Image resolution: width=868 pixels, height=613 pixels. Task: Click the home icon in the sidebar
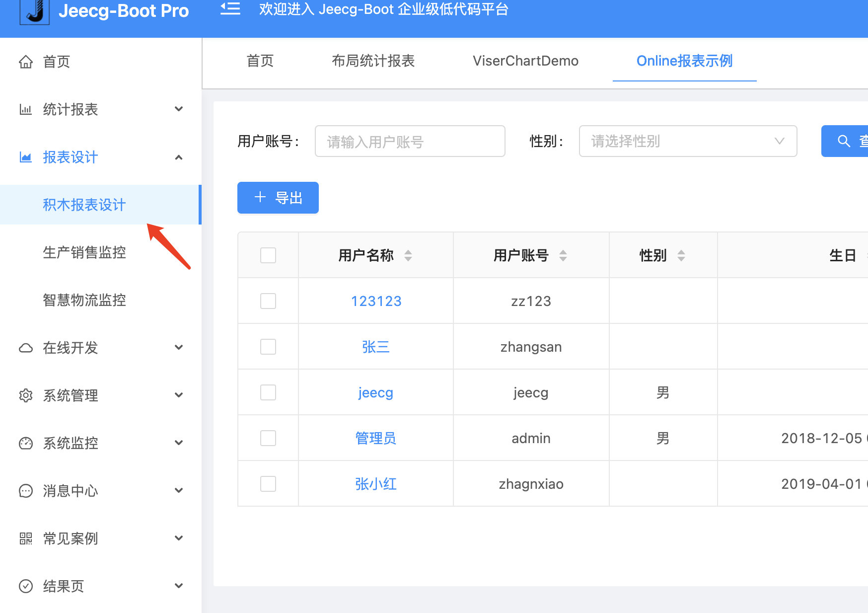click(26, 62)
